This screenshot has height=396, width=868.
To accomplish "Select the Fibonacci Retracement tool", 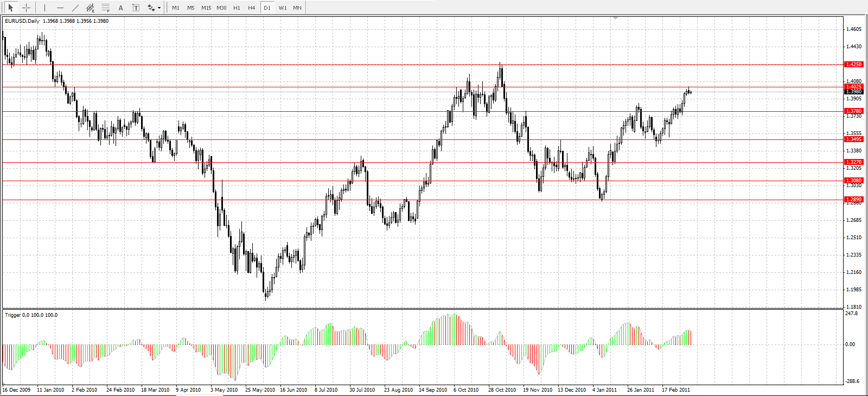I will pyautogui.click(x=105, y=8).
